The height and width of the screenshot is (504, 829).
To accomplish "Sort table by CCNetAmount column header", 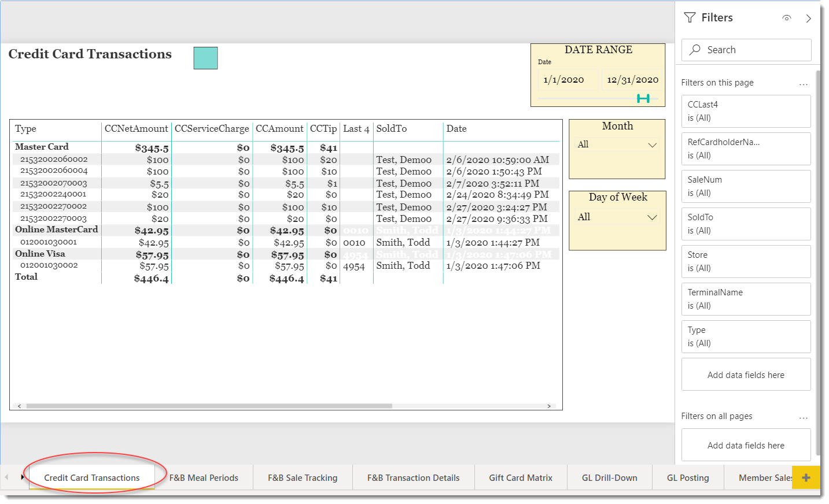I will 136,129.
